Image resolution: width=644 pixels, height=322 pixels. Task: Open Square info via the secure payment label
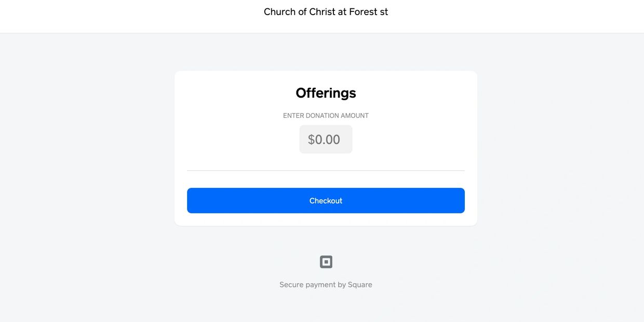pyautogui.click(x=326, y=285)
